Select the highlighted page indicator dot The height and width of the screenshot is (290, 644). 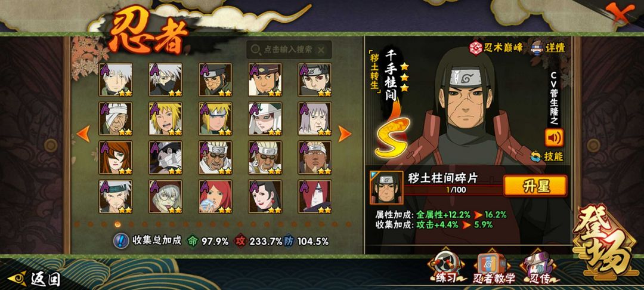pyautogui.click(x=117, y=224)
